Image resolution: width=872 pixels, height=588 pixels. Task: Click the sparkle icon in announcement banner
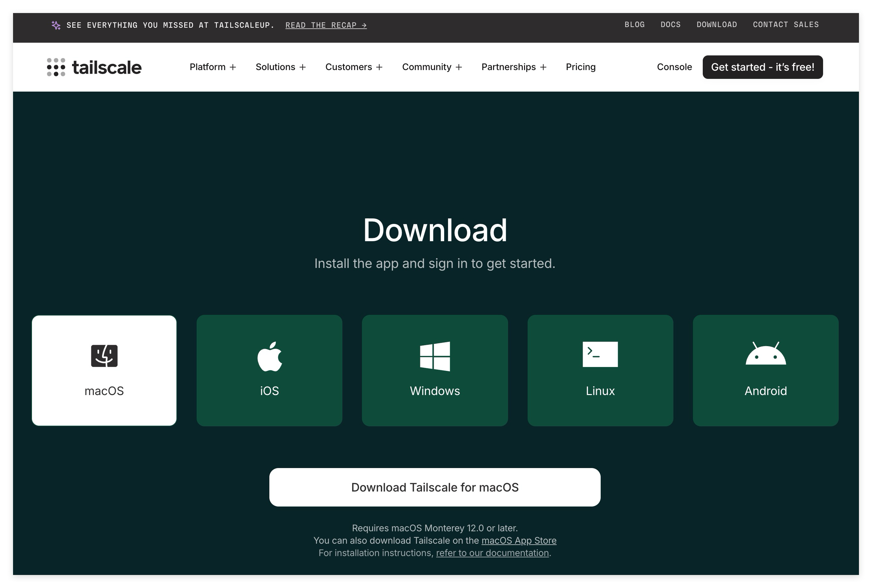point(56,25)
